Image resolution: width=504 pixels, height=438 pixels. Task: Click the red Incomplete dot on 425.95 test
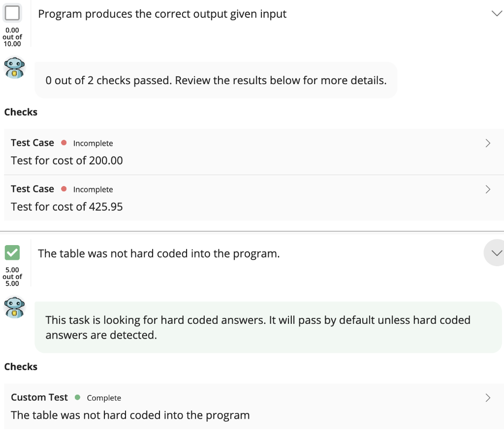(x=64, y=189)
